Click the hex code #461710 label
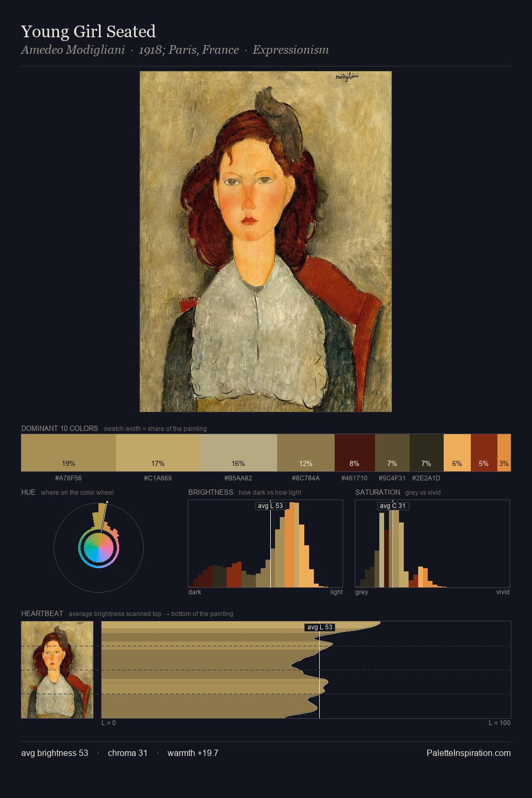Image resolution: width=532 pixels, height=798 pixels. point(354,478)
